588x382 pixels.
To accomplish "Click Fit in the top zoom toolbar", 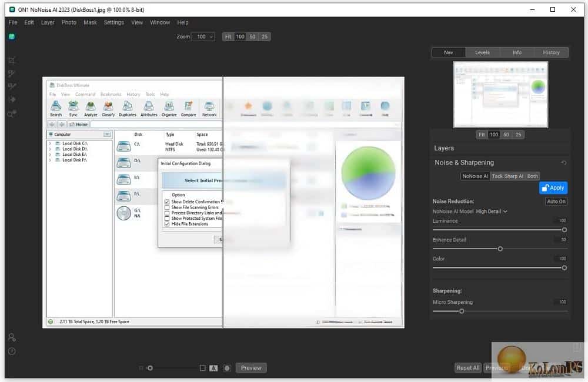I will tap(228, 37).
